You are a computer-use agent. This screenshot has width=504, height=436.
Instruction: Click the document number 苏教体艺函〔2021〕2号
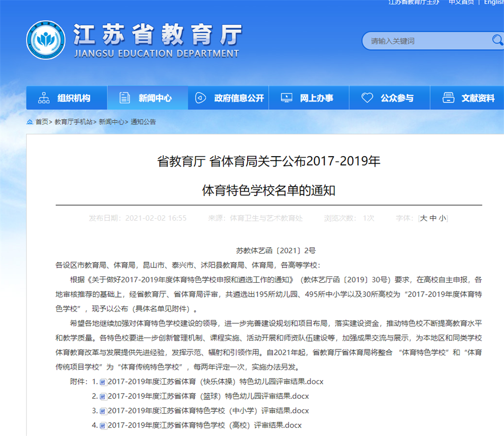276,250
